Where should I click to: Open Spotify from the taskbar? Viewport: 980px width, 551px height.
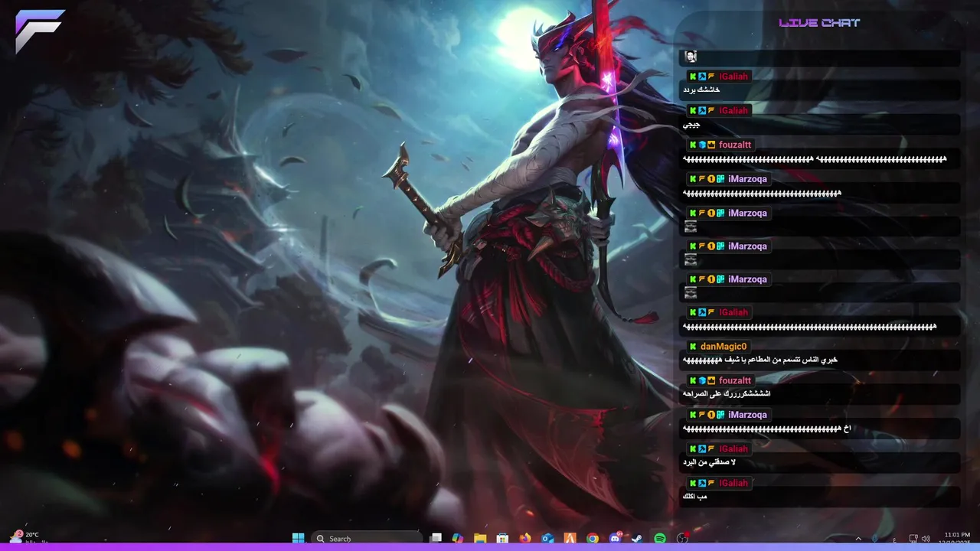coord(660,538)
